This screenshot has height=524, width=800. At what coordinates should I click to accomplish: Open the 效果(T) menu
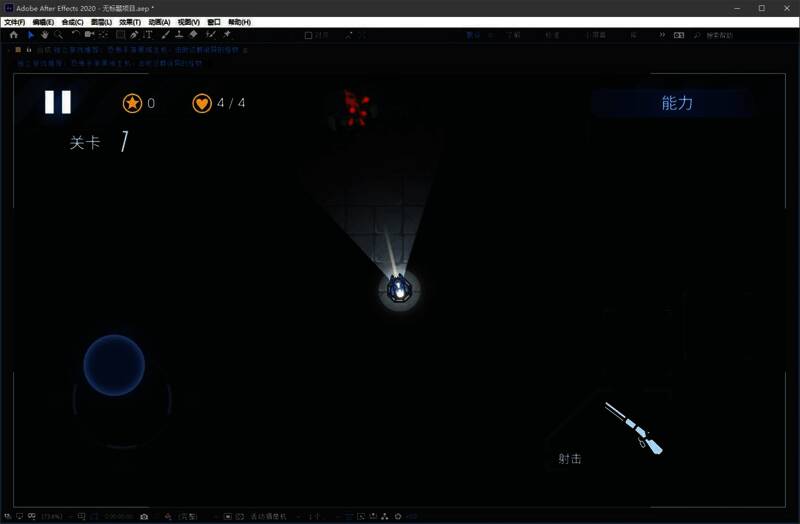(130, 22)
